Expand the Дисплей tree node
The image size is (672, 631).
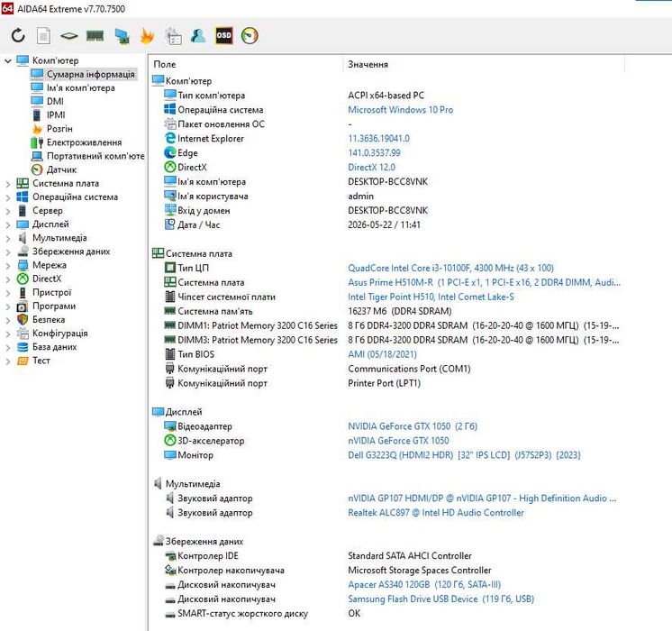click(8, 224)
